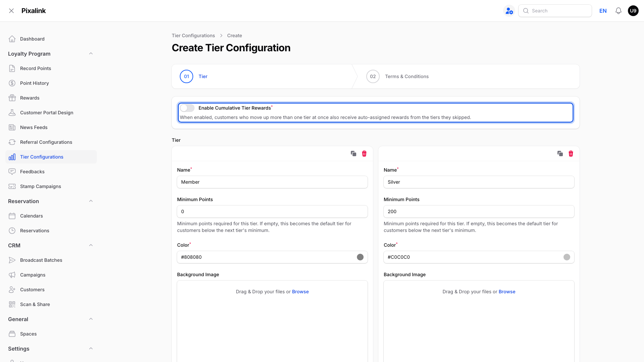
Task: Click the Campaigns megaphone icon
Action: click(12, 275)
